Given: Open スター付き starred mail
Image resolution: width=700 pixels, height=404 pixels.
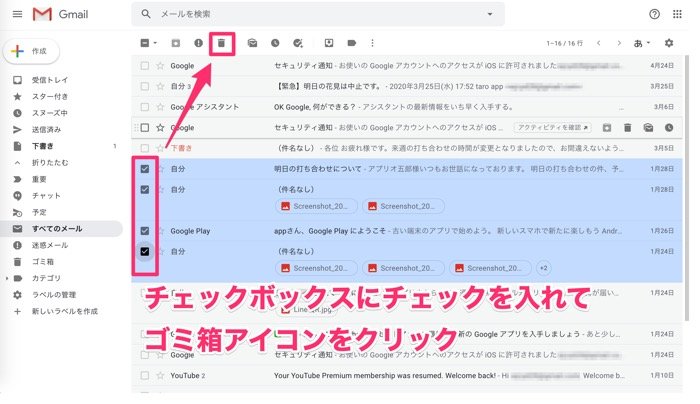Looking at the screenshot, I should tap(50, 96).
